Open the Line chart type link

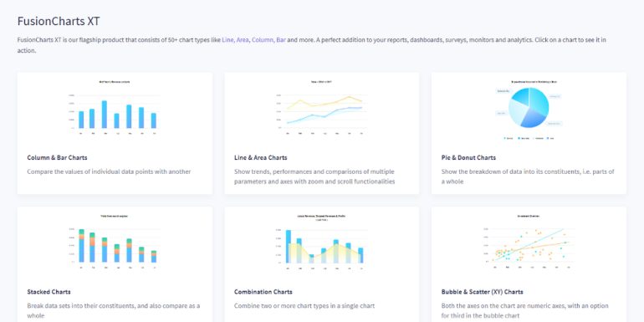point(228,40)
